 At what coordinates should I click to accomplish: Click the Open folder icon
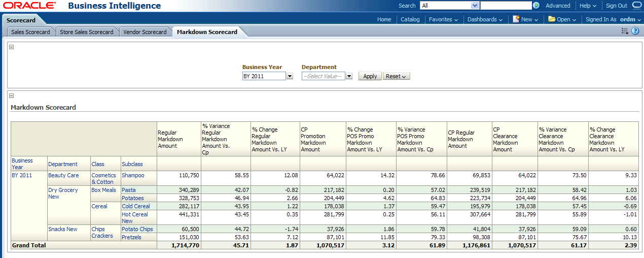(552, 19)
